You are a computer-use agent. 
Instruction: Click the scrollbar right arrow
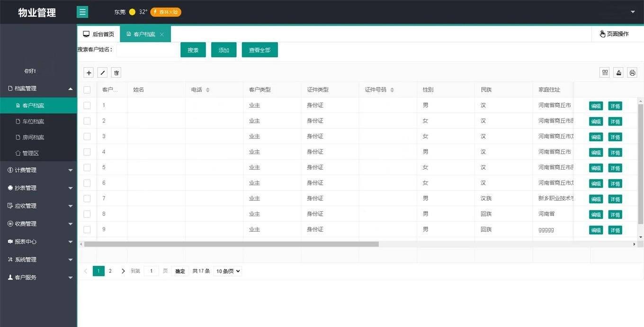[x=635, y=244]
